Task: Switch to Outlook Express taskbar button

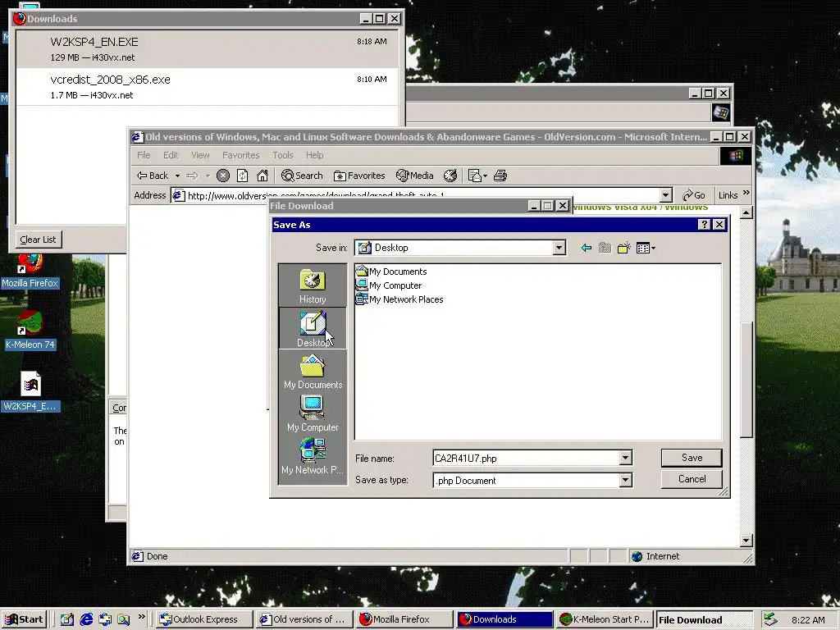Action: [x=204, y=619]
